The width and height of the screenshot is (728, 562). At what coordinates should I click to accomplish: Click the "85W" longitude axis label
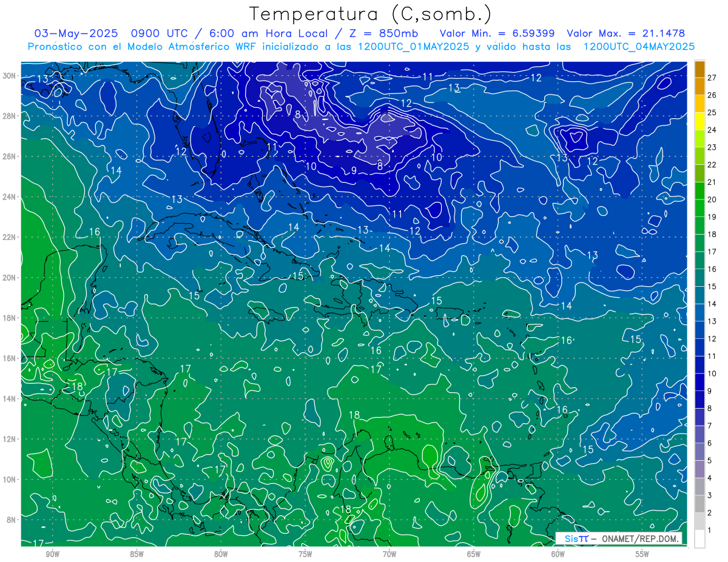click(x=136, y=554)
